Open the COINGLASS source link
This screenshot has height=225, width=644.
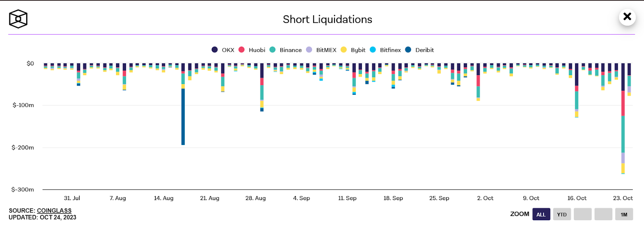tap(54, 211)
